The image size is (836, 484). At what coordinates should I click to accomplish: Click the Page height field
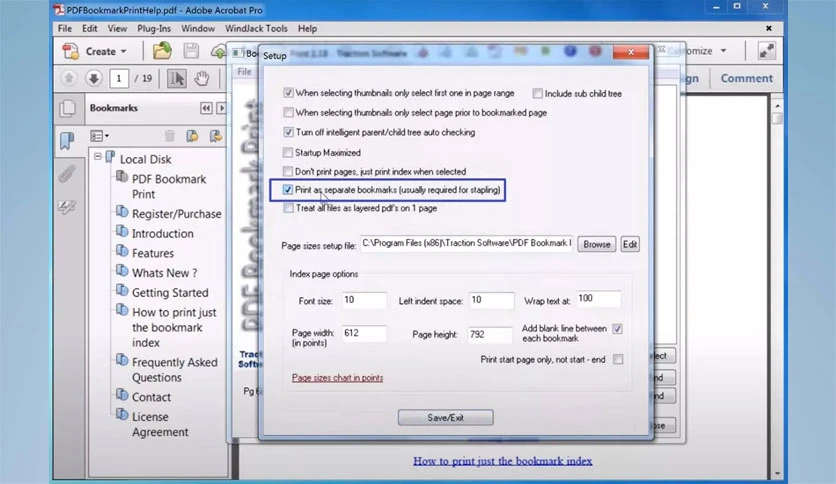click(490, 335)
